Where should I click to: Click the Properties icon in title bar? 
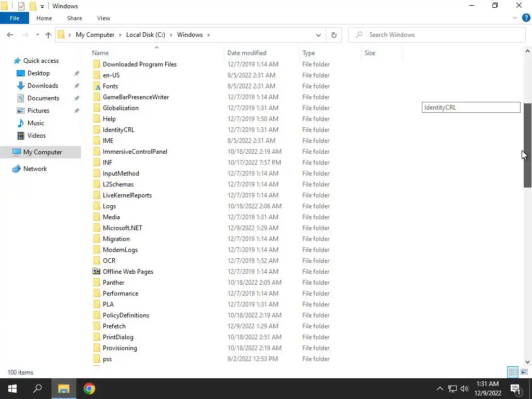(x=21, y=6)
